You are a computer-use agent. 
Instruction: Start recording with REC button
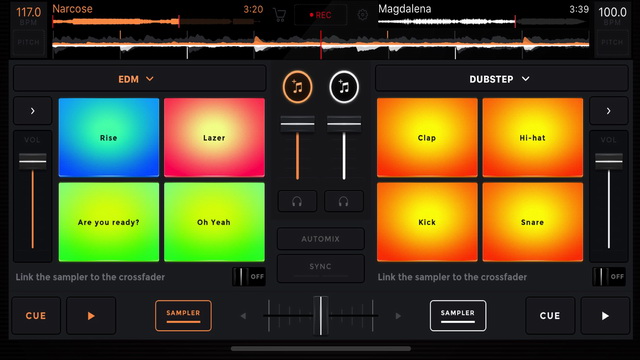pyautogui.click(x=320, y=15)
